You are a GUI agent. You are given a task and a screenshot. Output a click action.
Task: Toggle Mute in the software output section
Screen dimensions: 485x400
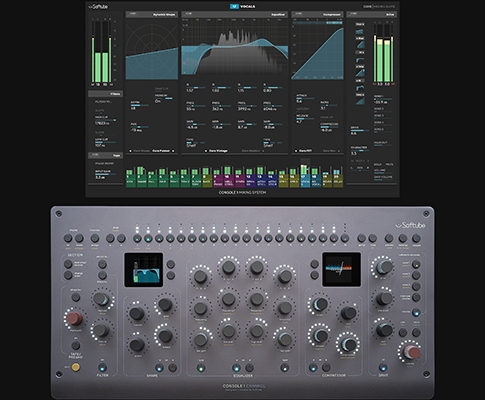click(389, 164)
